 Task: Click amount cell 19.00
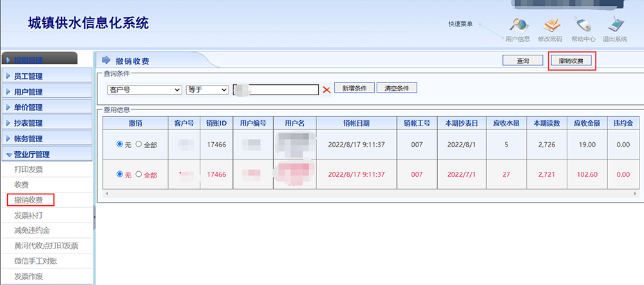587,144
